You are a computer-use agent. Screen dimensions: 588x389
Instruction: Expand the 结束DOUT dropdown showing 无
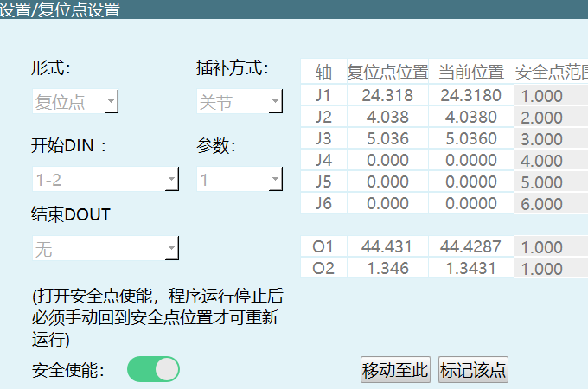click(x=105, y=248)
